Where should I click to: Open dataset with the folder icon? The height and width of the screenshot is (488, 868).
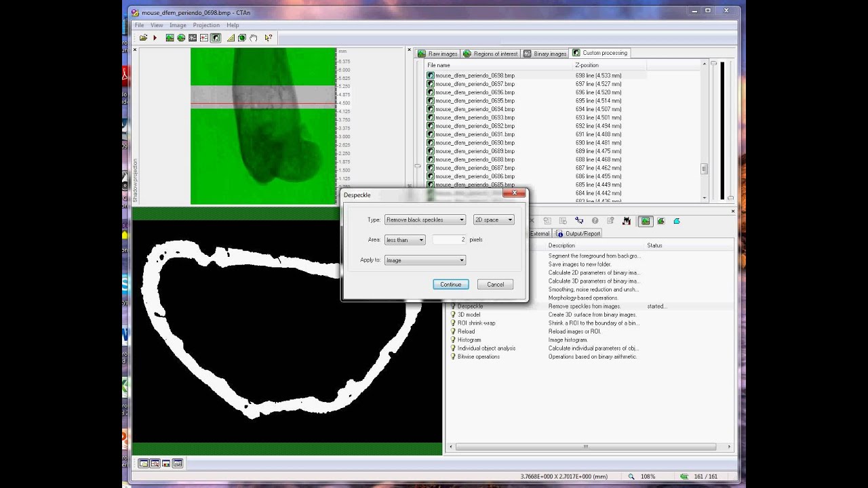pos(143,38)
